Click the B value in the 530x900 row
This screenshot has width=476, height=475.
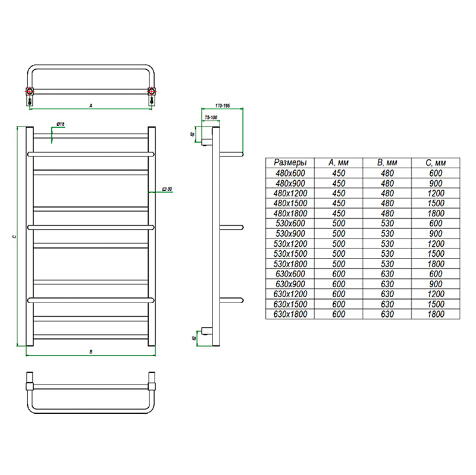coord(387,233)
